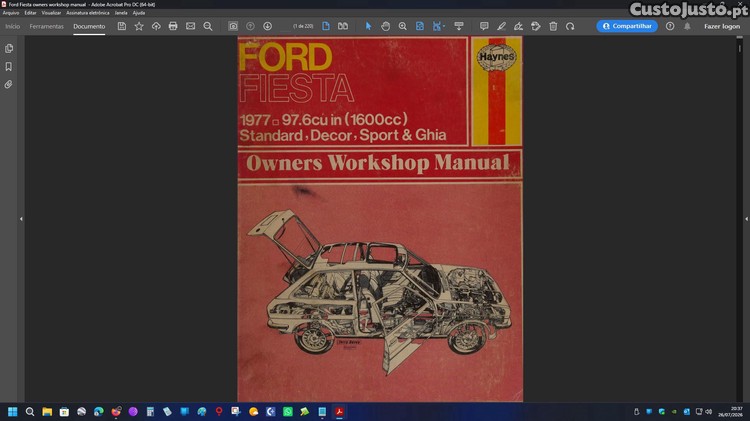Go to previous page arrow up icon
The width and height of the screenshot is (750, 421).
coord(250,26)
